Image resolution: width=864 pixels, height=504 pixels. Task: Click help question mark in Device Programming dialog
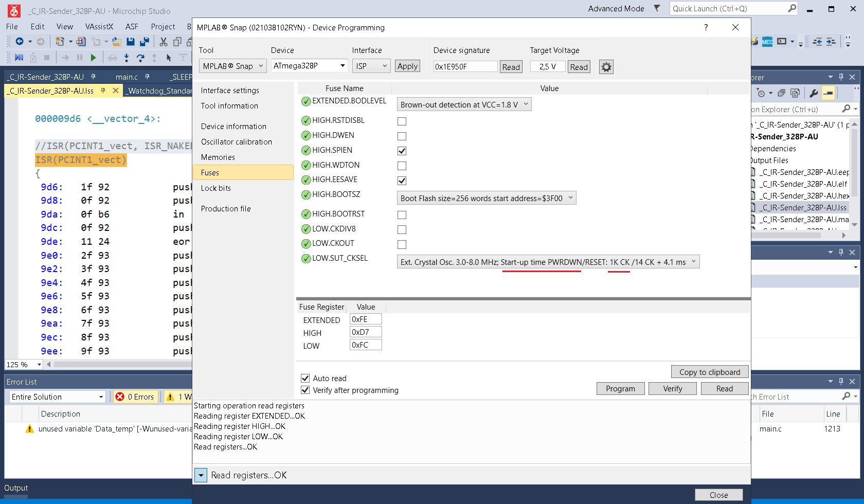pyautogui.click(x=706, y=27)
